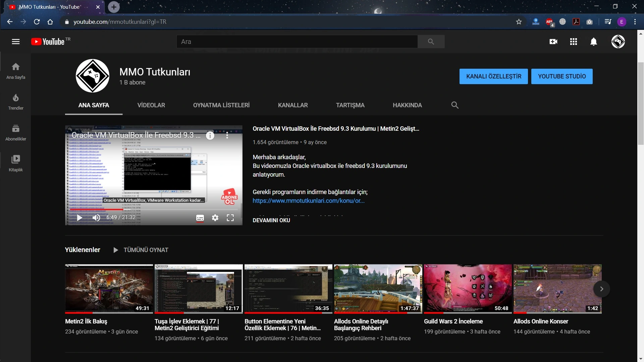Viewport: 644px width, 362px height.
Task: Open the browser home page button
Action: pos(50,22)
